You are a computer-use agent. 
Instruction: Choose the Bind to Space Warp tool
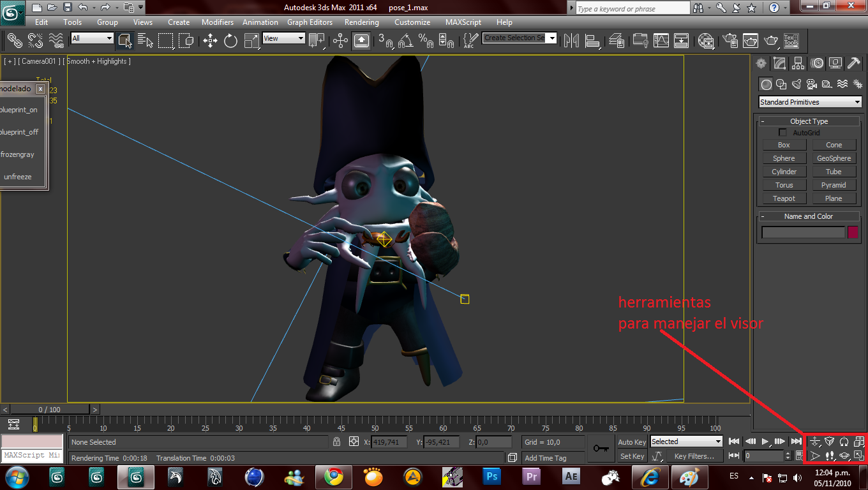point(57,41)
